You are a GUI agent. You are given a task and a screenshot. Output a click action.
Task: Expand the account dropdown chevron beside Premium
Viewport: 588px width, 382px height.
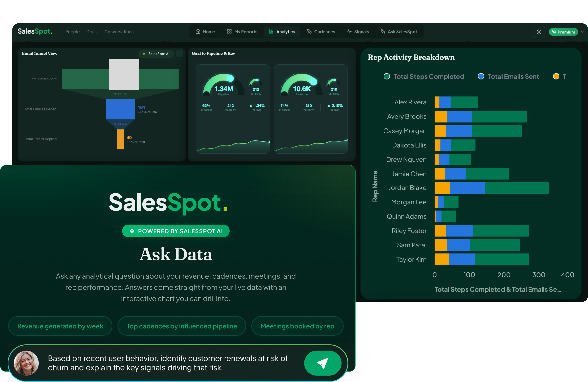[582, 32]
